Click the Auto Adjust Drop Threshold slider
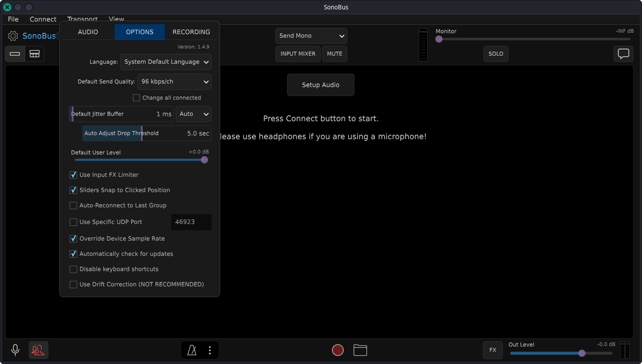The width and height of the screenshot is (642, 364). 147,133
